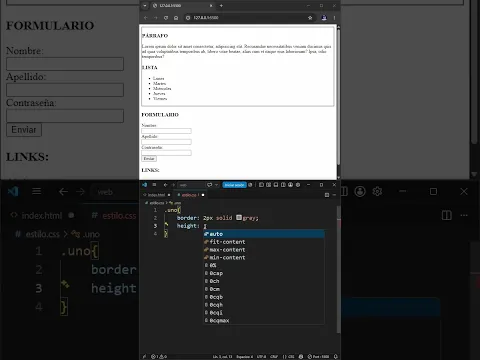The image size is (480, 360).
Task: Click the remote indicator in status bar
Action: (x=144, y=356)
